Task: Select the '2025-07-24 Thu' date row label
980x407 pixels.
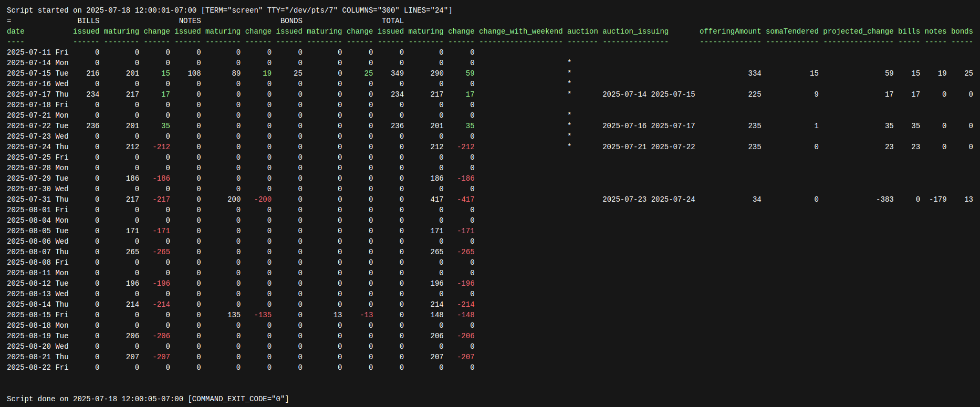Action: [x=38, y=147]
